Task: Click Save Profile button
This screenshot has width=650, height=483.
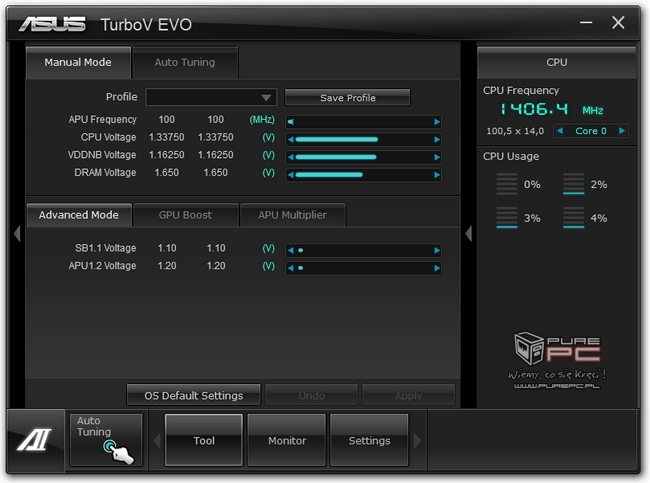Action: [x=347, y=98]
